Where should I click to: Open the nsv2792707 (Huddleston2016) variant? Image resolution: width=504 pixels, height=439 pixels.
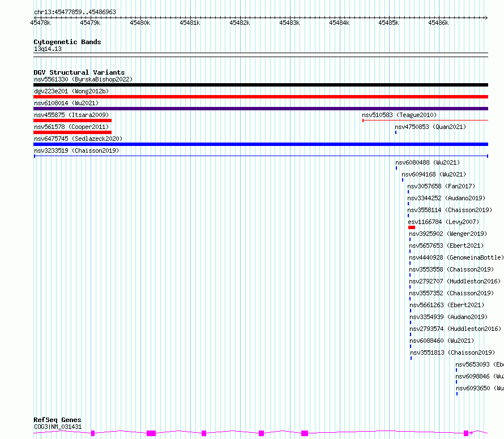tap(455, 281)
